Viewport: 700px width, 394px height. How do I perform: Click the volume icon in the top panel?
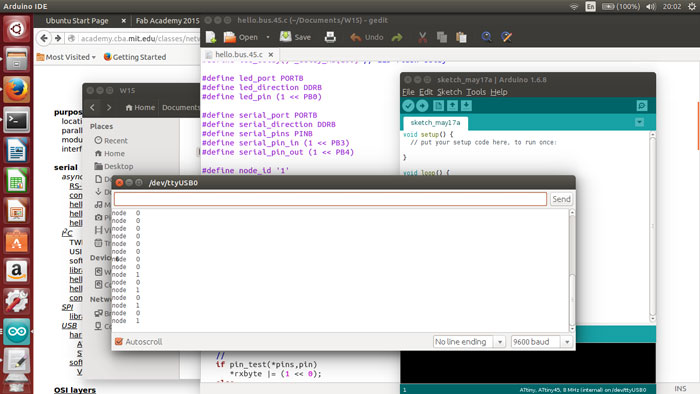click(x=651, y=7)
